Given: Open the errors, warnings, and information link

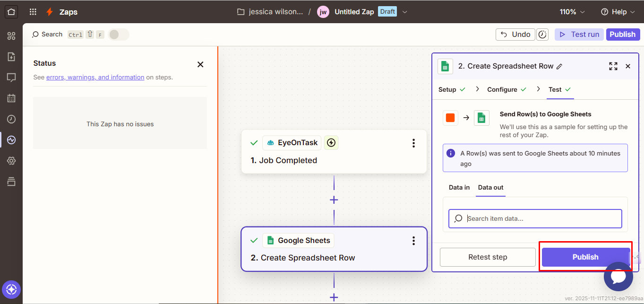Looking at the screenshot, I should tap(95, 77).
